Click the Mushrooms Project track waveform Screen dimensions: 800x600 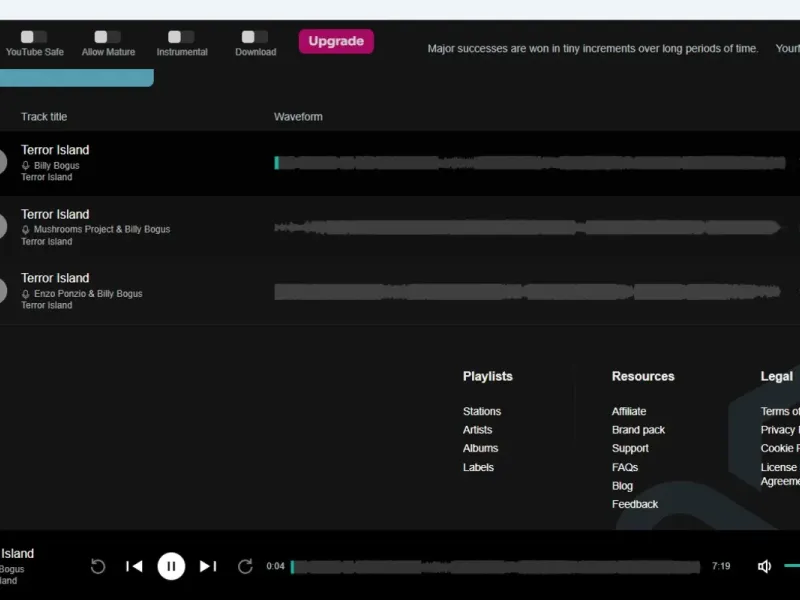click(528, 227)
